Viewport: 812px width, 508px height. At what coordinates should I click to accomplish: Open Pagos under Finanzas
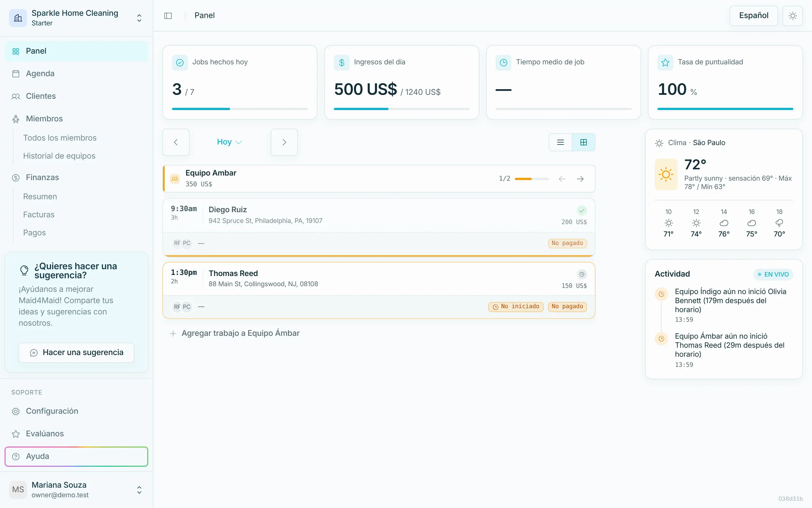(x=34, y=233)
